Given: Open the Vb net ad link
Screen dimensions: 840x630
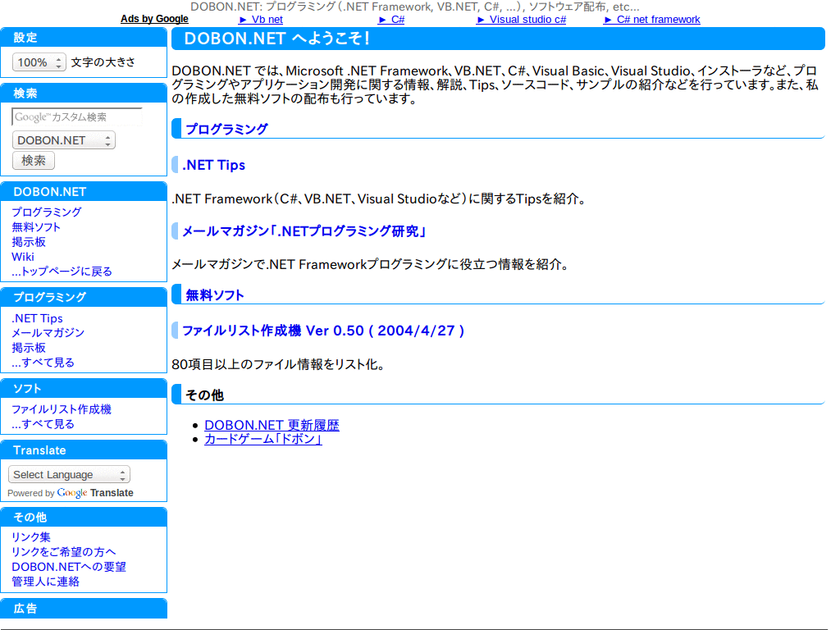Looking at the screenshot, I should [x=261, y=20].
